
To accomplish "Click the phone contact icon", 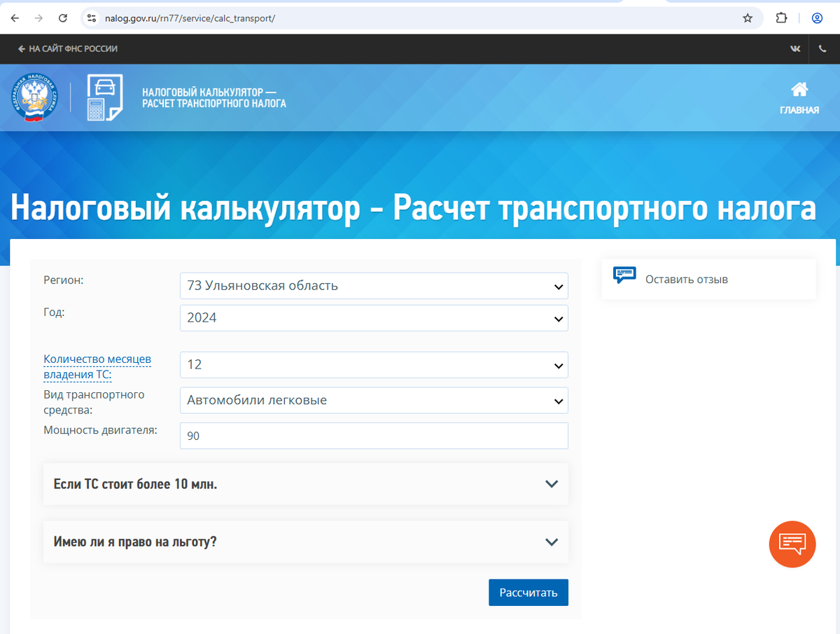I will click(x=822, y=49).
